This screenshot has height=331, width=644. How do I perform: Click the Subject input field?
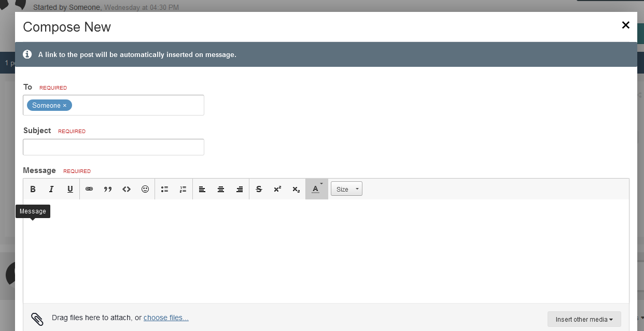pos(114,147)
